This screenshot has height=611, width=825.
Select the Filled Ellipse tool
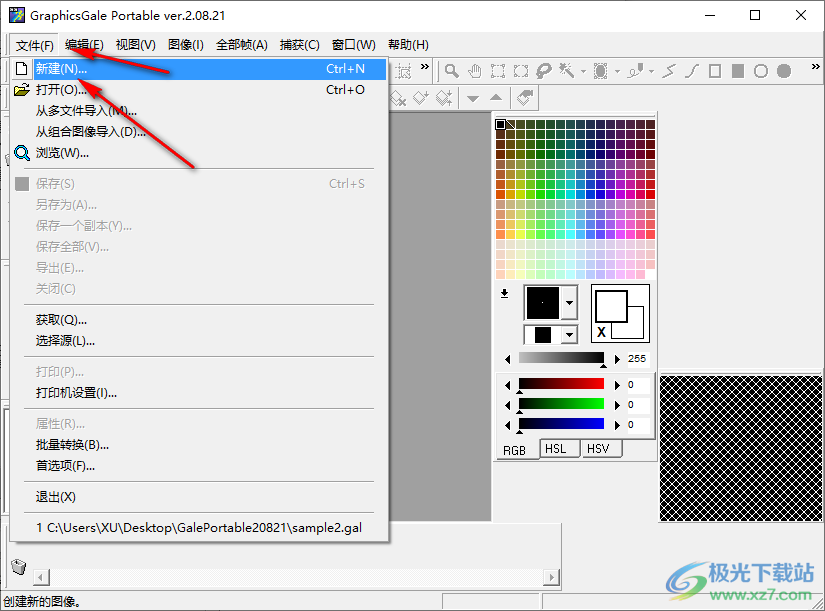click(x=784, y=71)
